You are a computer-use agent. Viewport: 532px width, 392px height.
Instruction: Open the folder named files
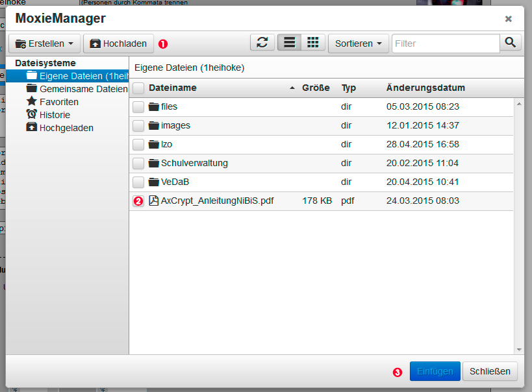(x=169, y=107)
